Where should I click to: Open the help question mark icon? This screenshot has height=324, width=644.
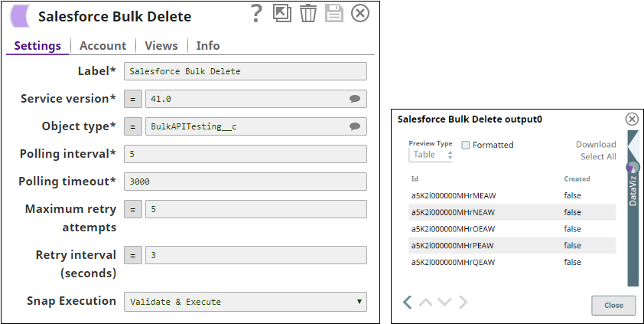pos(256,14)
